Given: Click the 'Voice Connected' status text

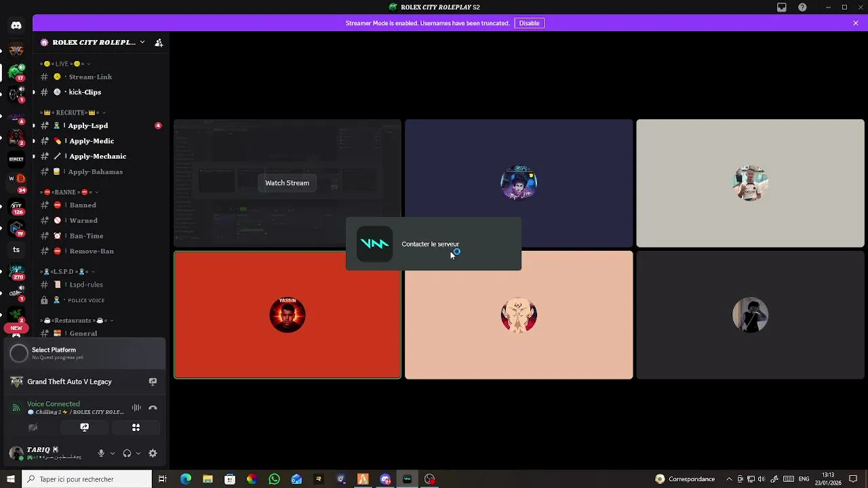Looking at the screenshot, I should (x=54, y=404).
